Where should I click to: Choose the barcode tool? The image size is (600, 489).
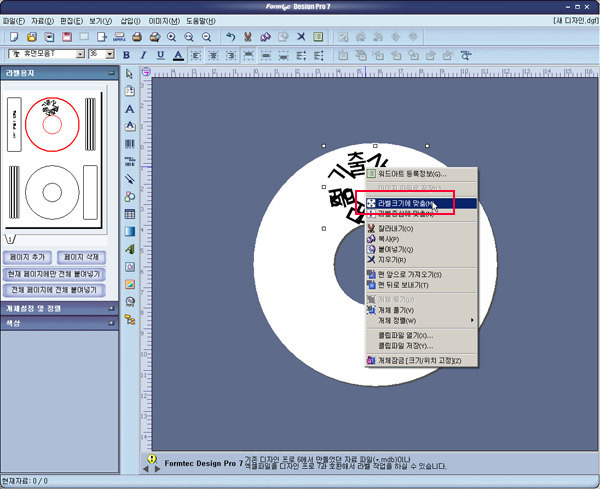[x=129, y=144]
